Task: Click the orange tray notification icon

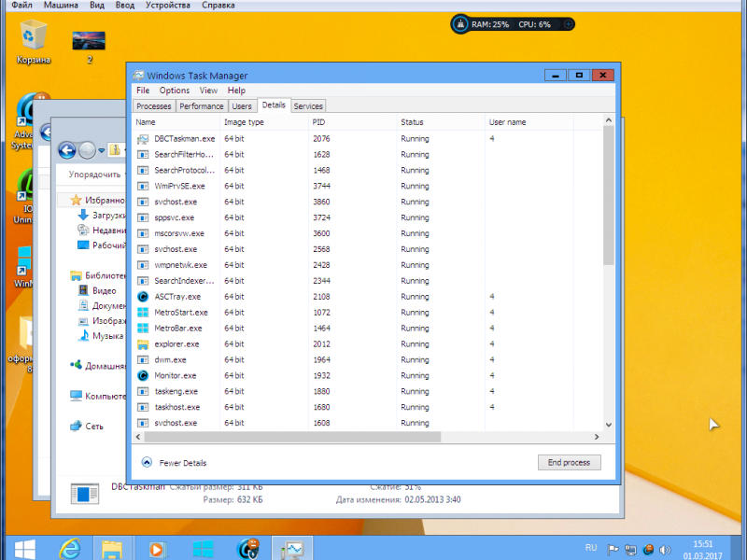Action: 648,550
